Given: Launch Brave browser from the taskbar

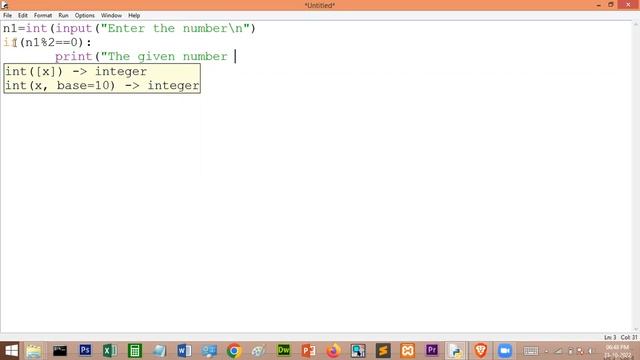Looking at the screenshot, I should pos(480,351).
